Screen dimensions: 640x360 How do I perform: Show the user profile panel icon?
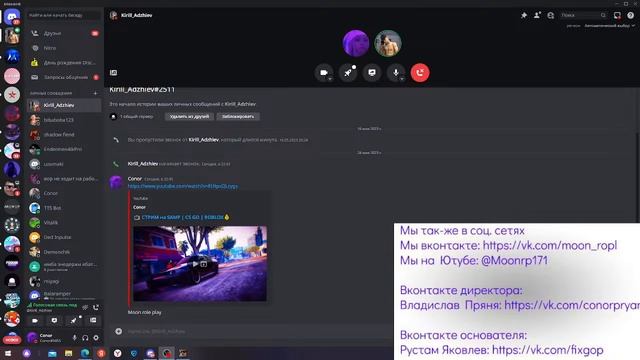coord(551,15)
